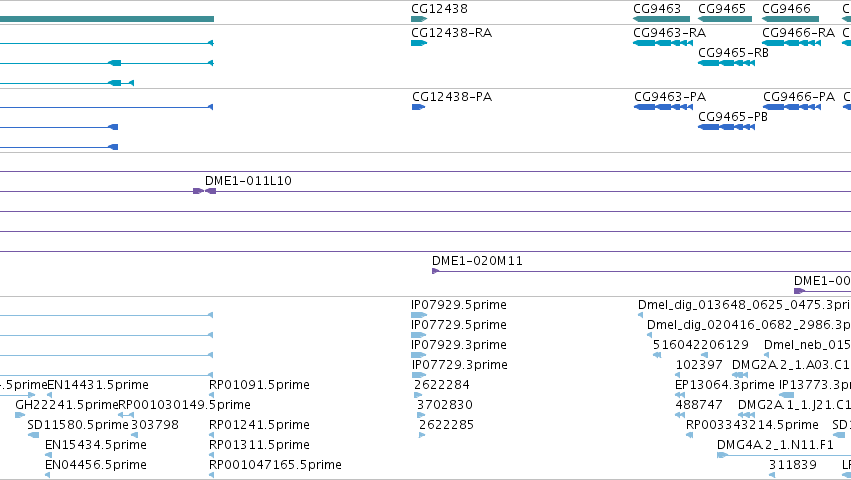Select EST EN15434.5prime
The width and height of the screenshot is (851, 480).
(x=48, y=456)
